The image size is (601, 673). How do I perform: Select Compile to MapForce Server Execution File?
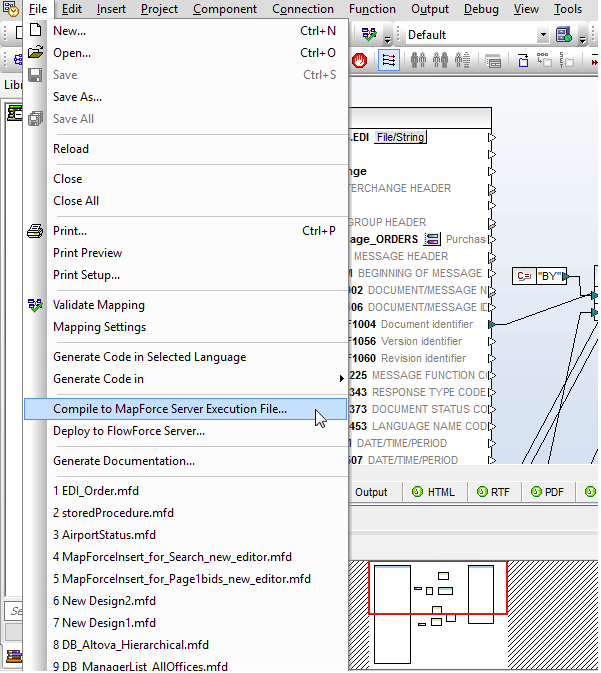pos(185,409)
